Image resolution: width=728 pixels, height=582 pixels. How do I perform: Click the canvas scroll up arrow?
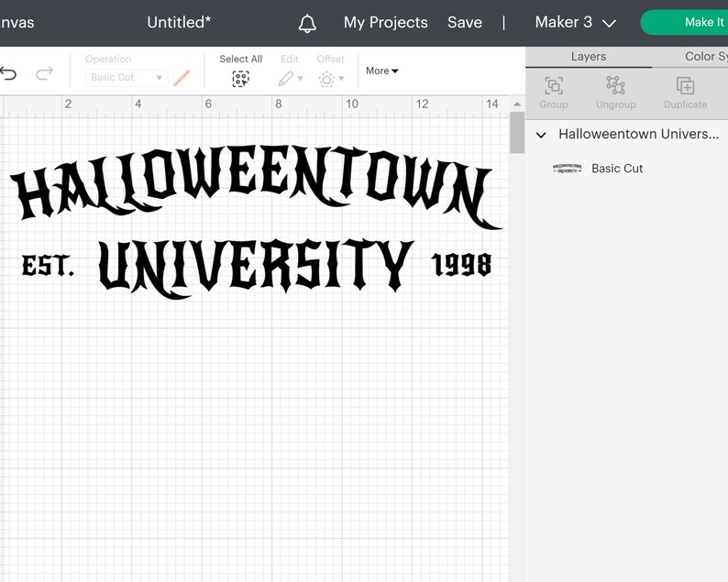[x=517, y=104]
